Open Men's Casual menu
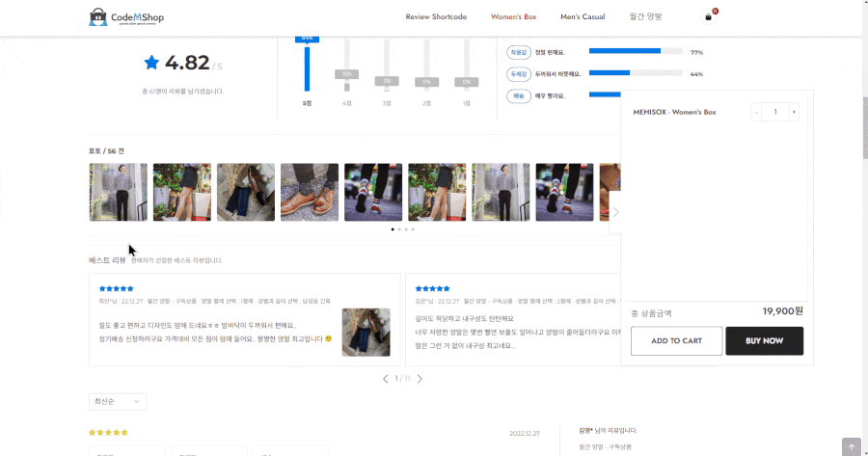The width and height of the screenshot is (868, 456). click(x=583, y=16)
